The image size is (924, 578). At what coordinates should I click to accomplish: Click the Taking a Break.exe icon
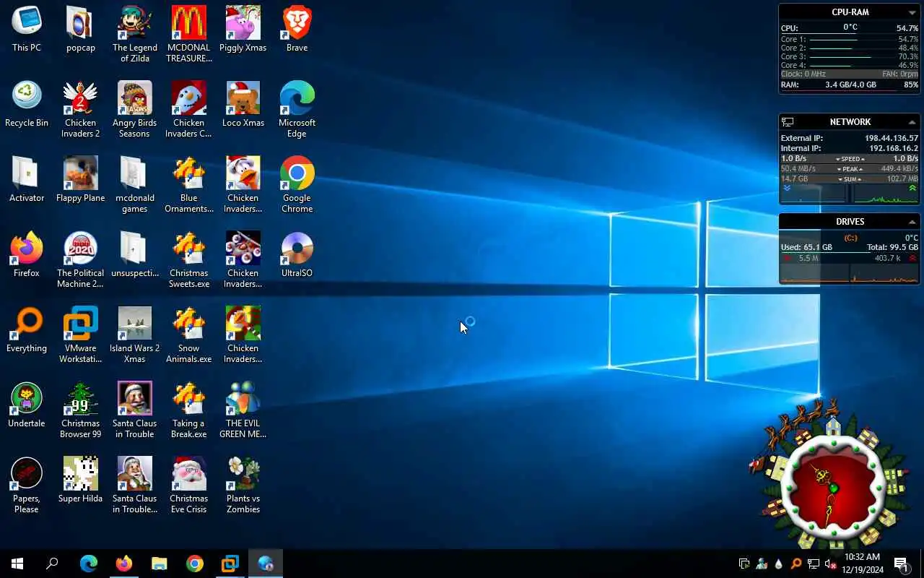[189, 410]
